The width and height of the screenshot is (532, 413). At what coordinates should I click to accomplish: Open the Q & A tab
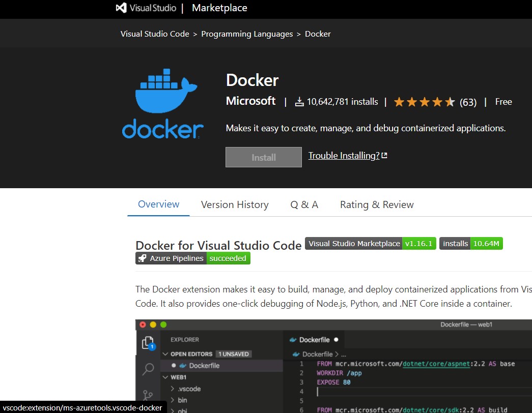pos(304,204)
